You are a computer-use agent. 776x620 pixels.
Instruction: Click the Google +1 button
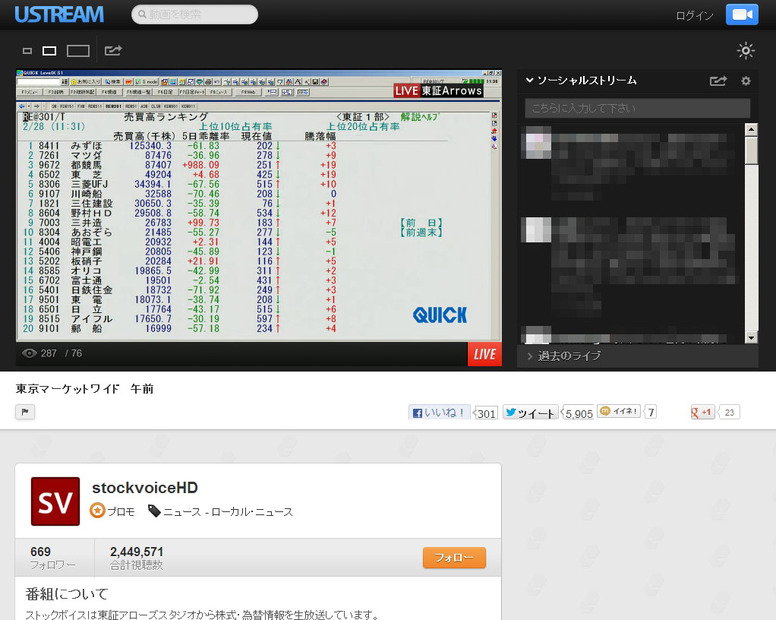pyautogui.click(x=702, y=412)
